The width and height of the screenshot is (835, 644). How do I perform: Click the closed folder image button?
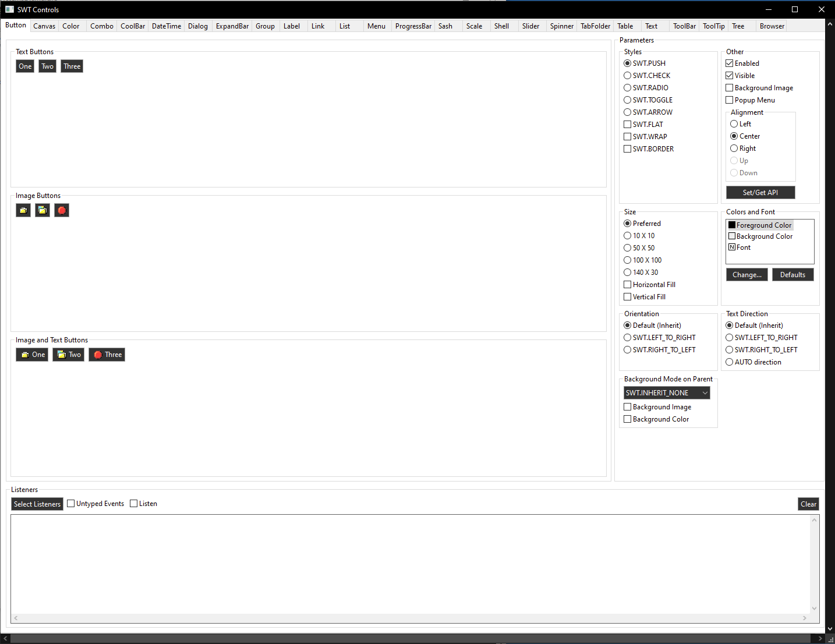pos(23,210)
